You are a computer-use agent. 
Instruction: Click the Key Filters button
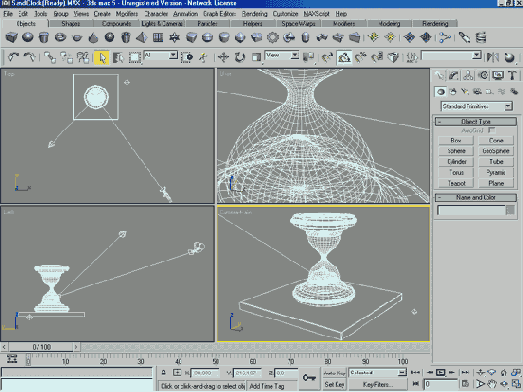tap(377, 385)
